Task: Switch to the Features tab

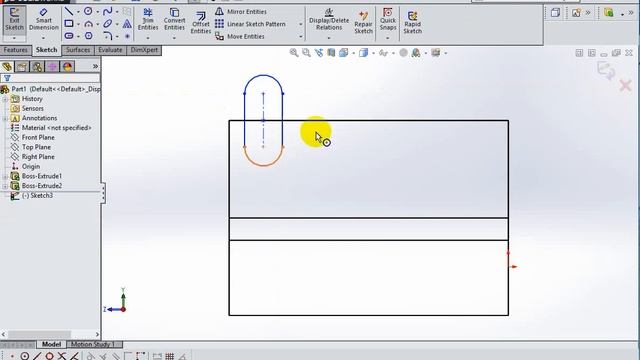Action: click(16, 50)
